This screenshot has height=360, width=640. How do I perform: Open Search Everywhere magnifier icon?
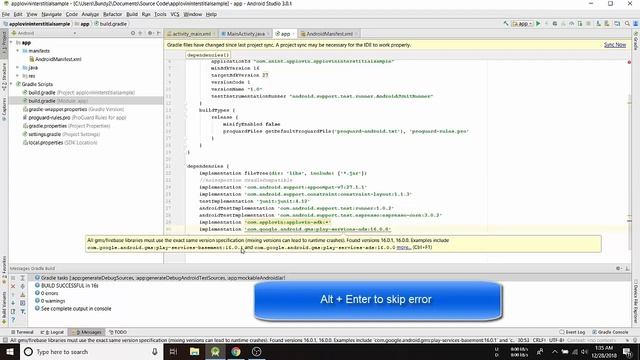coord(627,24)
